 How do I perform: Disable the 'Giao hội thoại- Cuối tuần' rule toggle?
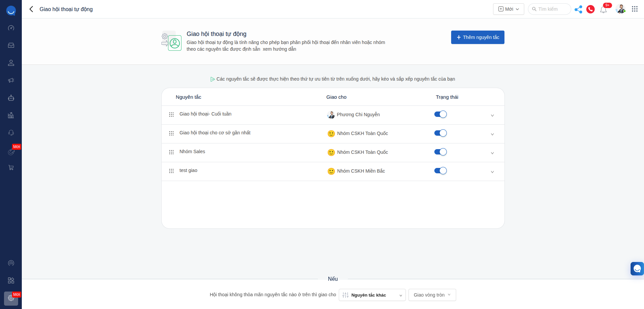pyautogui.click(x=440, y=115)
